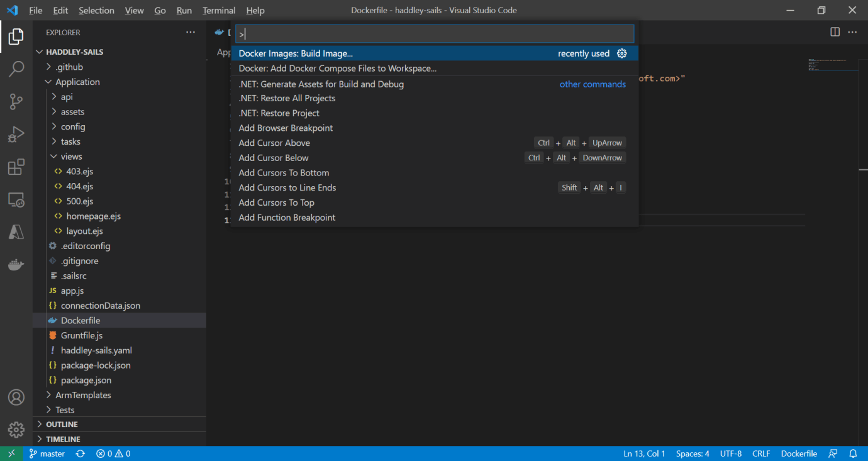Click the Explorer more actions ellipsis

(x=191, y=32)
